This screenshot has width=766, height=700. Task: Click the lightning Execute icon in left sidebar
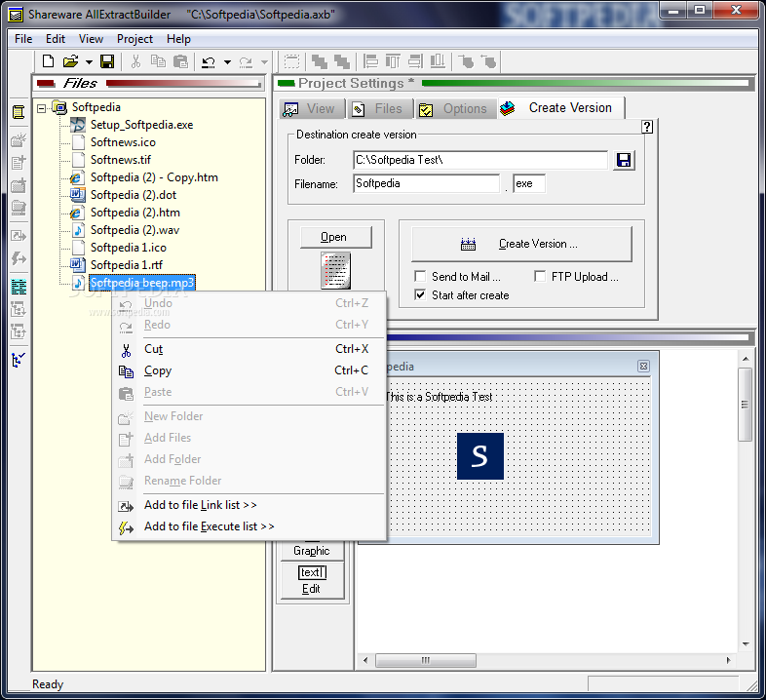[19, 258]
